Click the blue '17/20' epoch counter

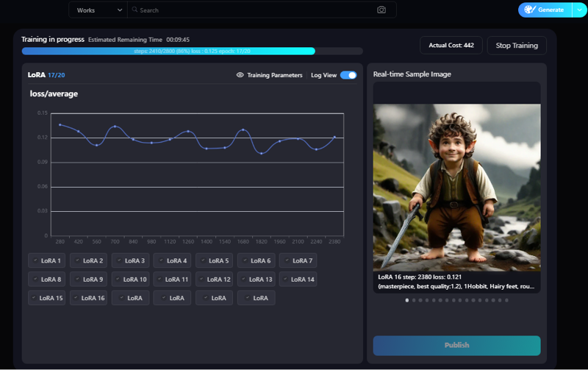click(57, 75)
